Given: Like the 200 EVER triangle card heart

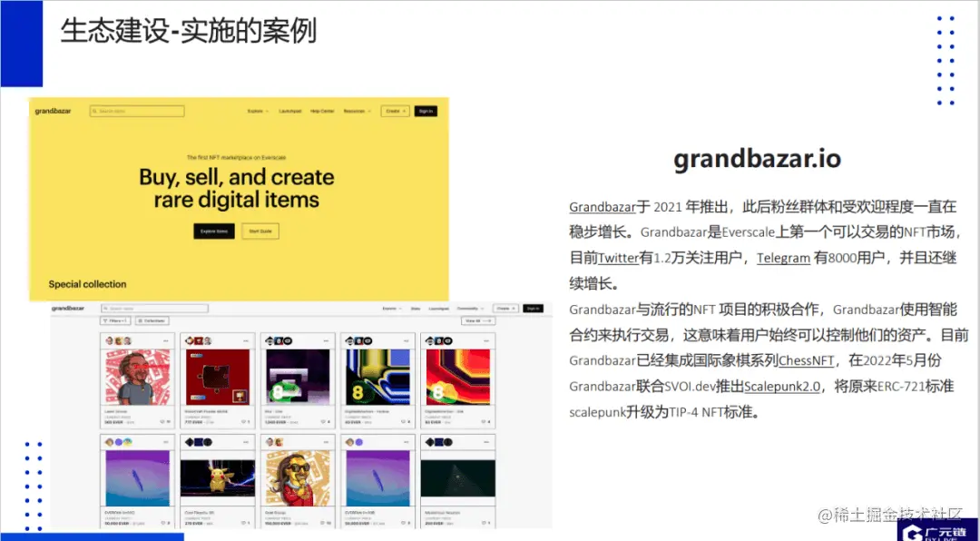Looking at the screenshot, I should 485,523.
